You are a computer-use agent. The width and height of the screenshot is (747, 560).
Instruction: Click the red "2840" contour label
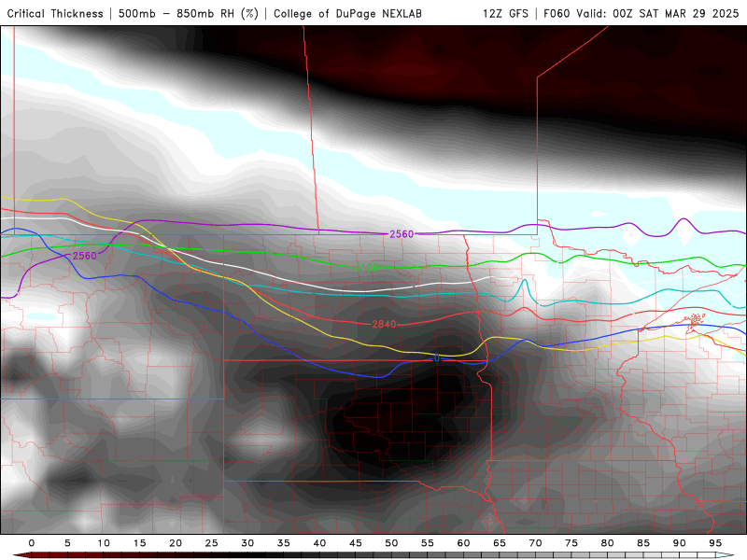click(x=384, y=324)
